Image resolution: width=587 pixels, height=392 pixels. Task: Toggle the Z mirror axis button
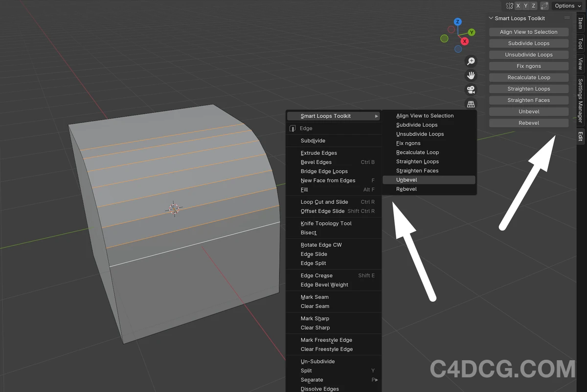tap(533, 5)
